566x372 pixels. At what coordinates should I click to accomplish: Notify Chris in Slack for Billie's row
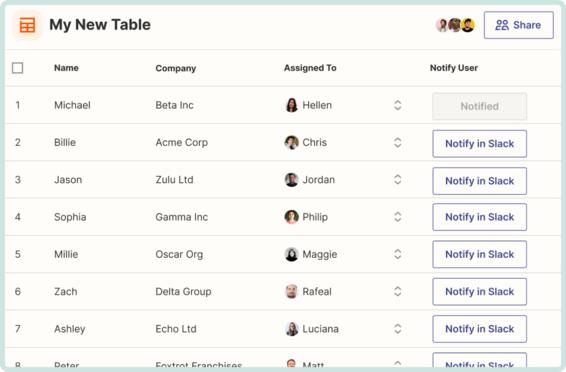pyautogui.click(x=479, y=144)
